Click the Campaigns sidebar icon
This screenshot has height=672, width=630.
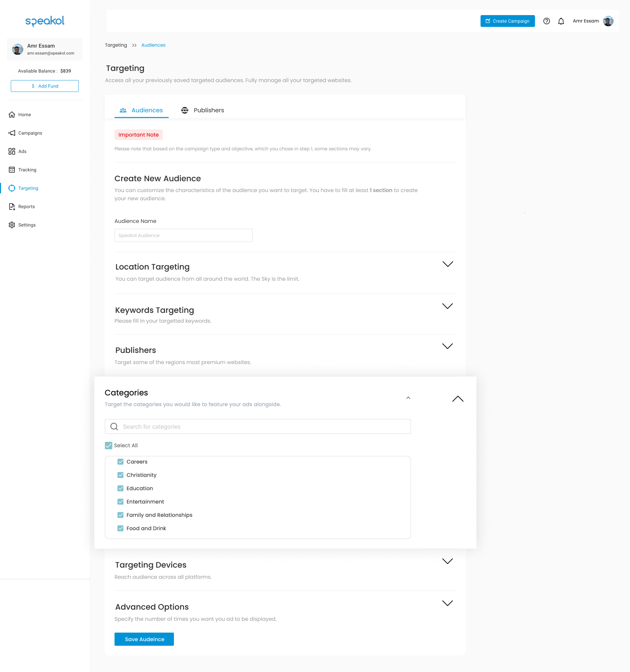pyautogui.click(x=12, y=133)
